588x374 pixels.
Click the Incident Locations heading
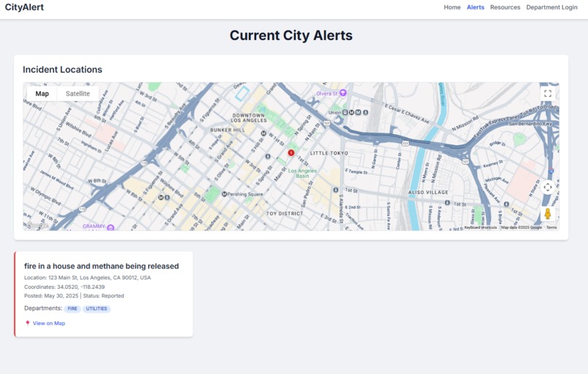[x=62, y=69]
